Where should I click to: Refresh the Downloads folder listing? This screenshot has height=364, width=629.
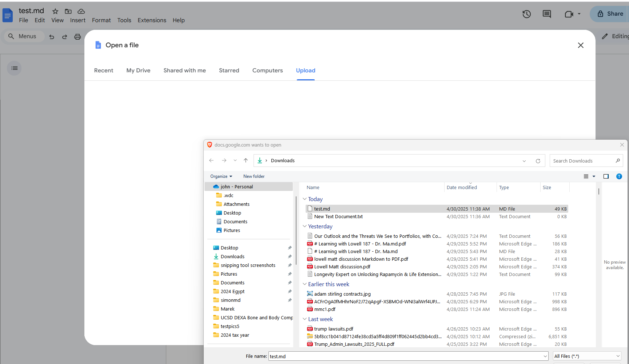coord(538,161)
